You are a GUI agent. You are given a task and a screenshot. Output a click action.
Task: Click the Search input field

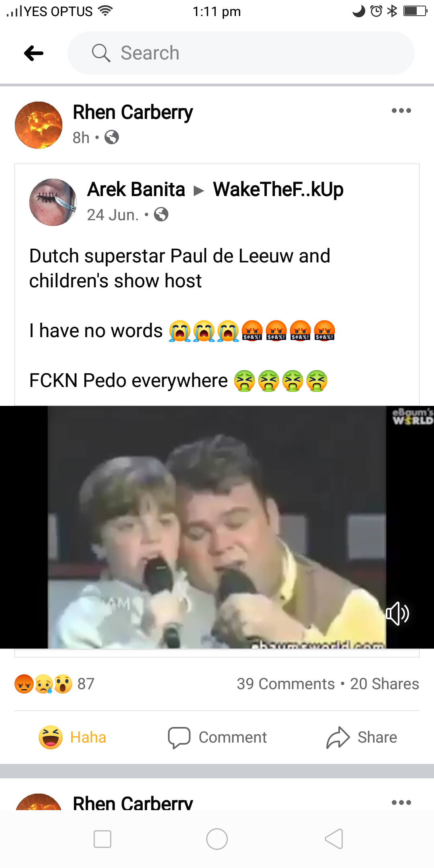click(x=241, y=53)
